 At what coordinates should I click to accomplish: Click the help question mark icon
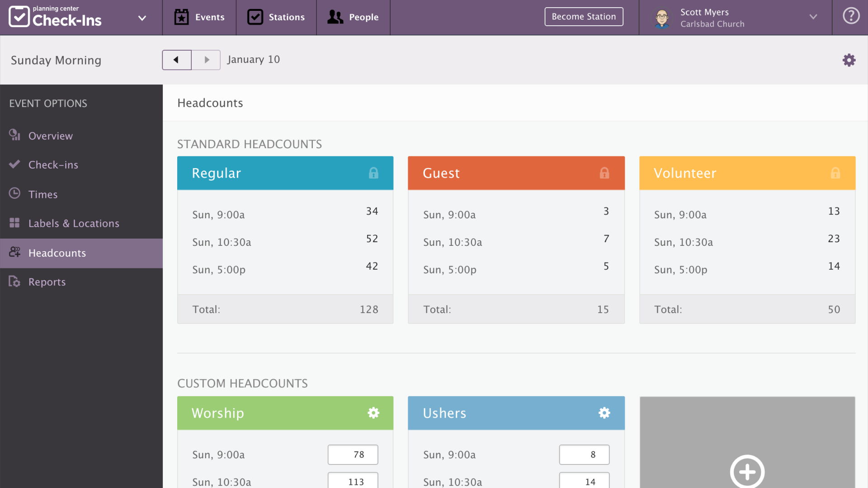851,15
